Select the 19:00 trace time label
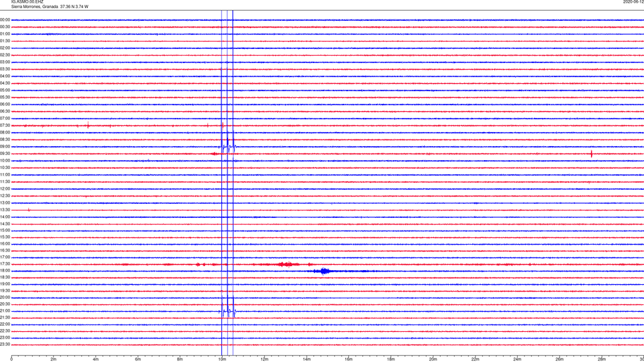The height and width of the screenshot is (362, 644). click(x=5, y=284)
